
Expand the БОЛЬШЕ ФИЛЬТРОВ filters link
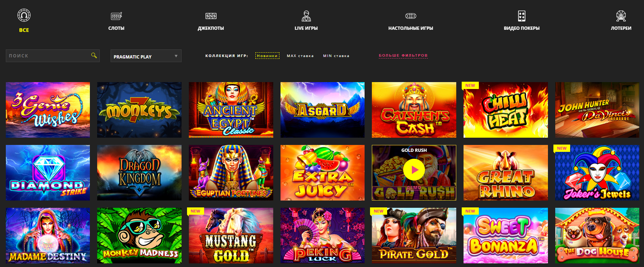pyautogui.click(x=403, y=56)
